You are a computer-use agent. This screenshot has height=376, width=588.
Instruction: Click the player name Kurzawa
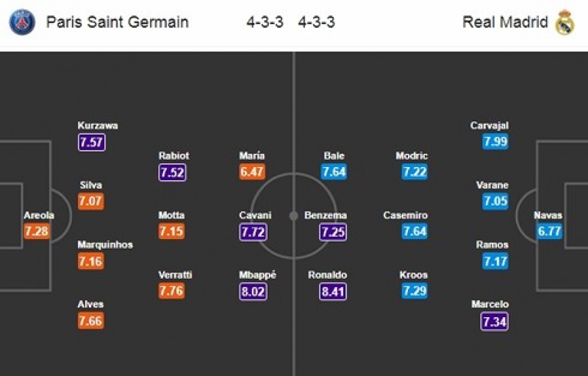pos(98,126)
